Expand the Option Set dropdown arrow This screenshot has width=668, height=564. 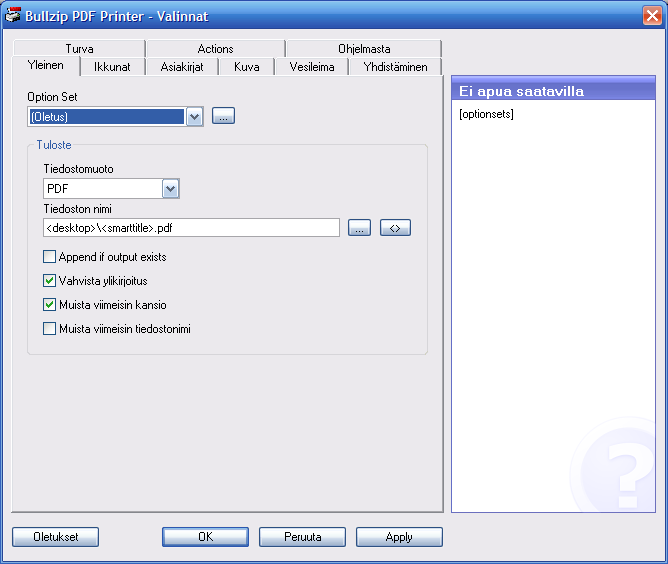click(x=194, y=117)
